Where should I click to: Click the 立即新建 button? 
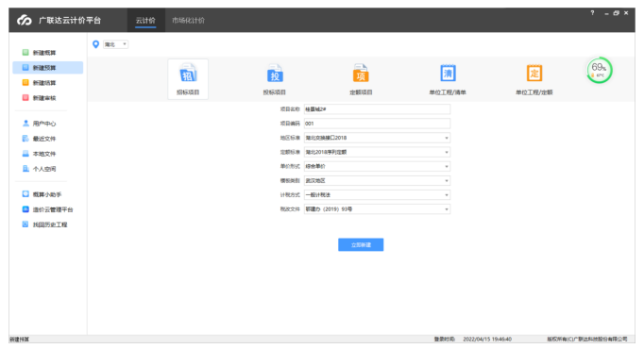coord(361,245)
